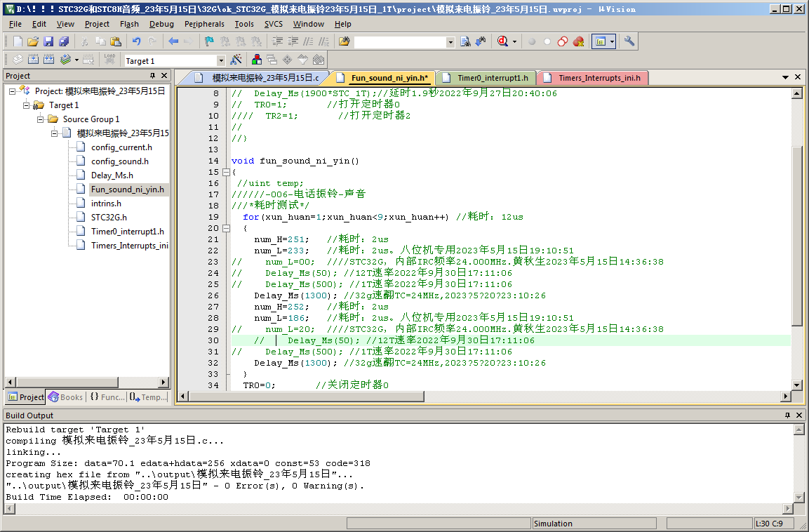809x532 pixels.
Task: Close the Build Output panel
Action: pos(798,415)
